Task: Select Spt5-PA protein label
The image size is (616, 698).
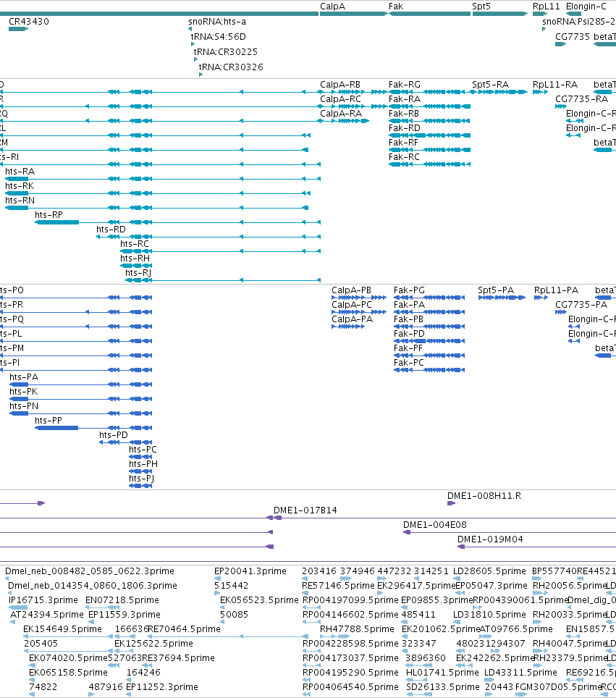Action: 496,290
